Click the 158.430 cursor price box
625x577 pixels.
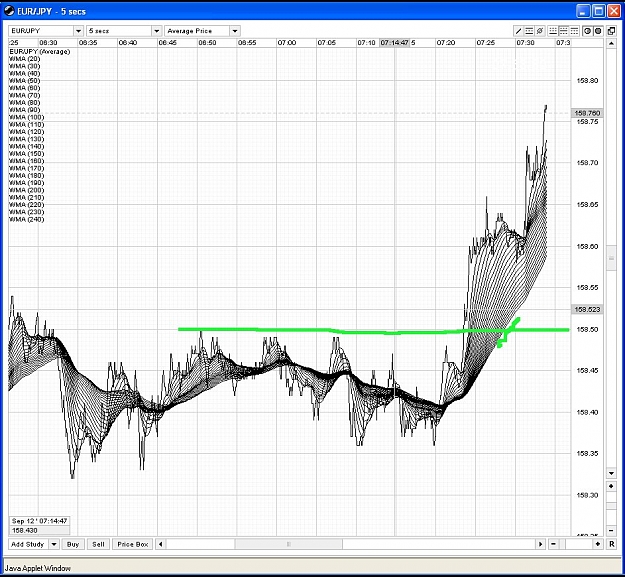click(39, 530)
